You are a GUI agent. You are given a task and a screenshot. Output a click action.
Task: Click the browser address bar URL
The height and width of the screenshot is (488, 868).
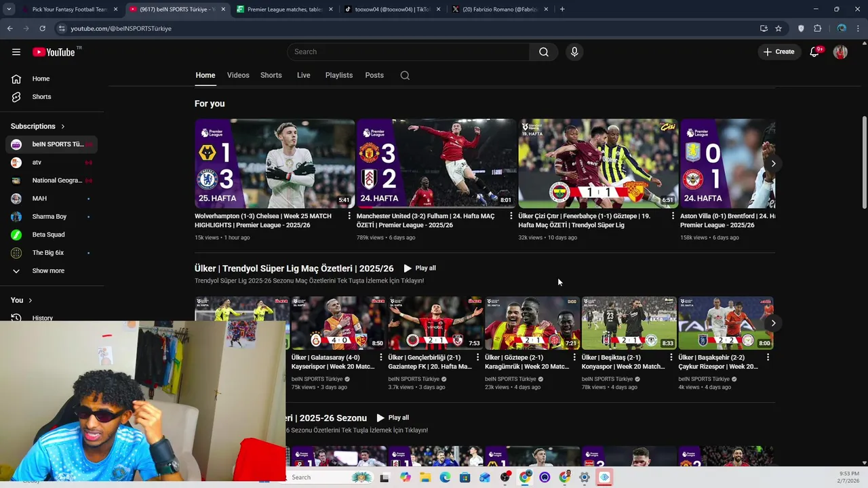(x=121, y=28)
